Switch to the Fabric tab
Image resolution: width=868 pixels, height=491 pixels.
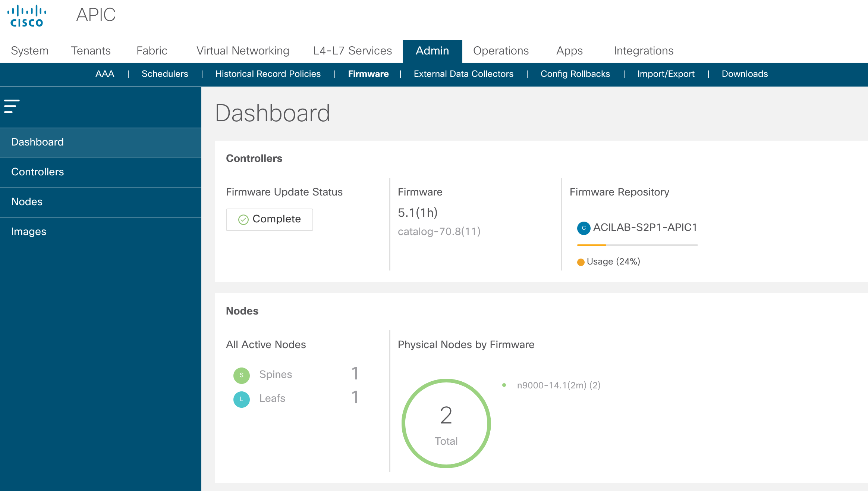coord(152,51)
